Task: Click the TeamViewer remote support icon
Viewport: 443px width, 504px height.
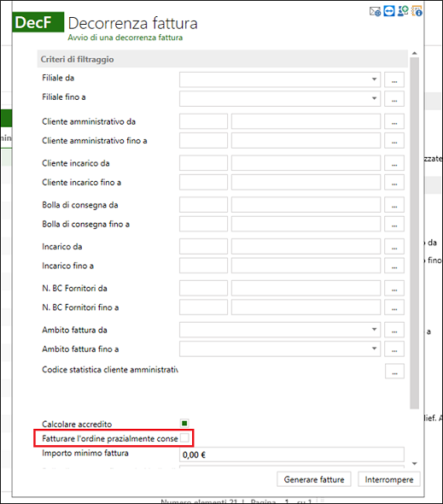Action: point(389,11)
